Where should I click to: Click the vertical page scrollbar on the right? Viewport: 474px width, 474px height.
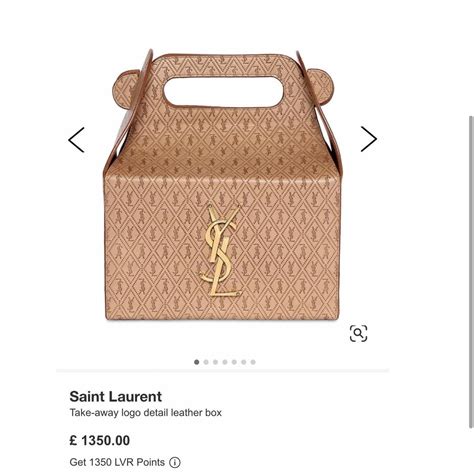coord(471,272)
